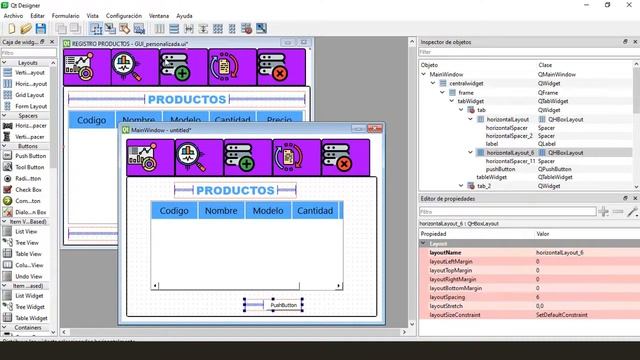The width and height of the screenshot is (640, 360).
Task: Click the Adjust Size toolbar icon
Action: (261, 29)
